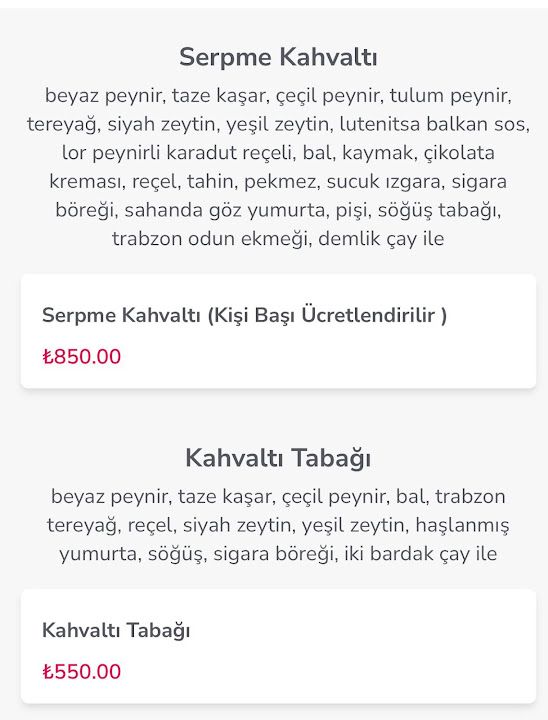The image size is (548, 720).
Task: Click the Kahvaltı Tabağı ingredients description
Action: click(278, 525)
